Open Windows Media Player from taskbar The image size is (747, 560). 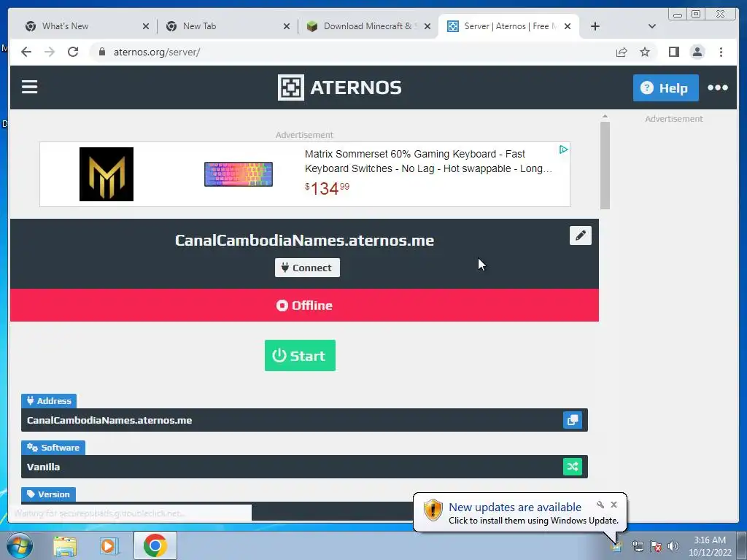[x=108, y=545]
